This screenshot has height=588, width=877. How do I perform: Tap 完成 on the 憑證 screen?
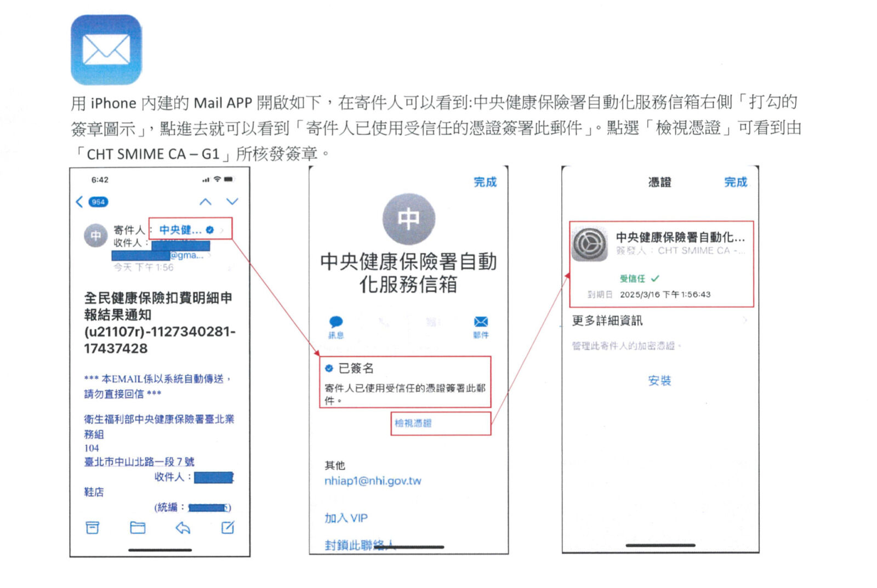736,182
